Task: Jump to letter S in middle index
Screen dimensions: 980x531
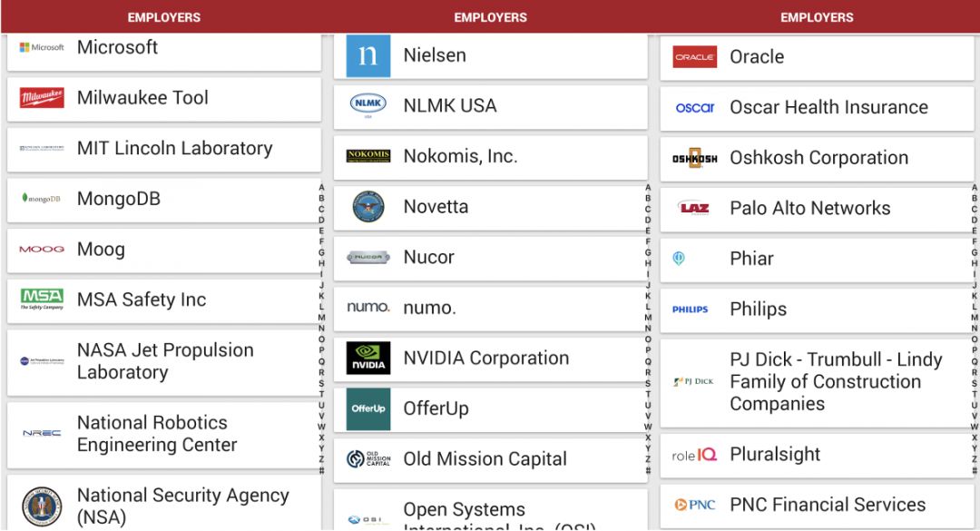Action: coord(648,383)
